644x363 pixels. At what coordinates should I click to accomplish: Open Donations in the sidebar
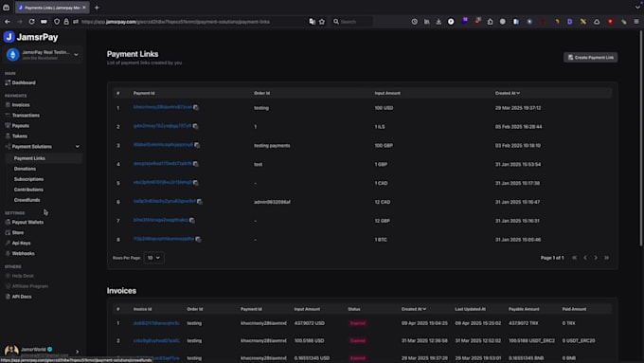(25, 169)
